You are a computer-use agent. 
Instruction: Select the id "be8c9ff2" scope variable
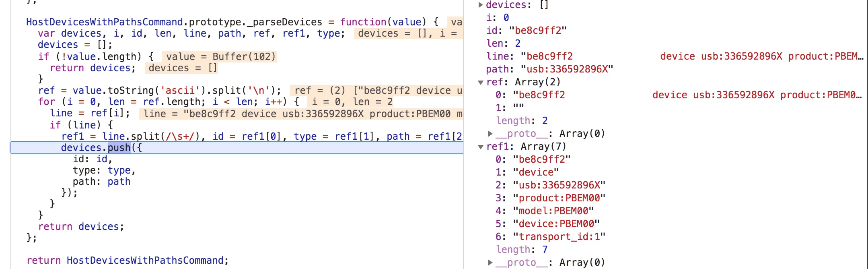point(527,31)
